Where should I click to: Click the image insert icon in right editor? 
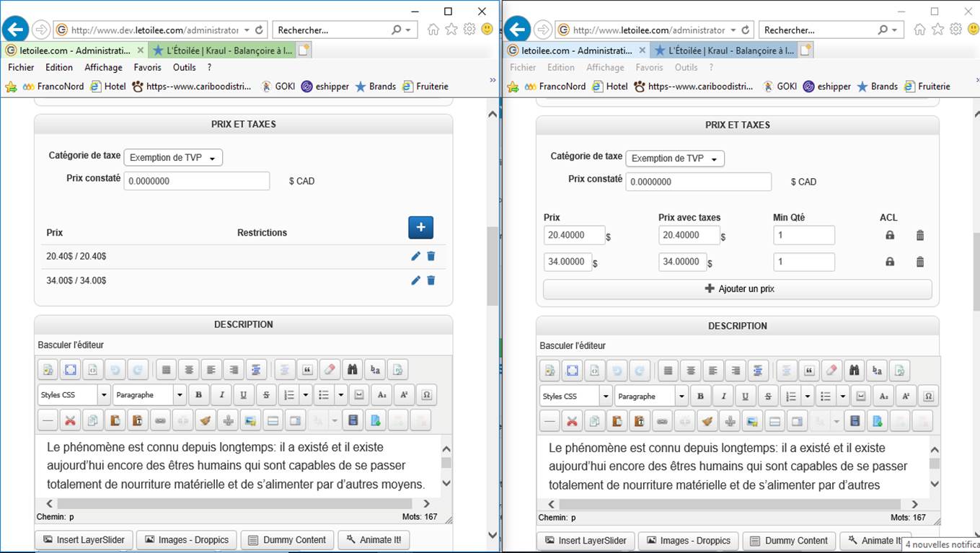coord(752,421)
